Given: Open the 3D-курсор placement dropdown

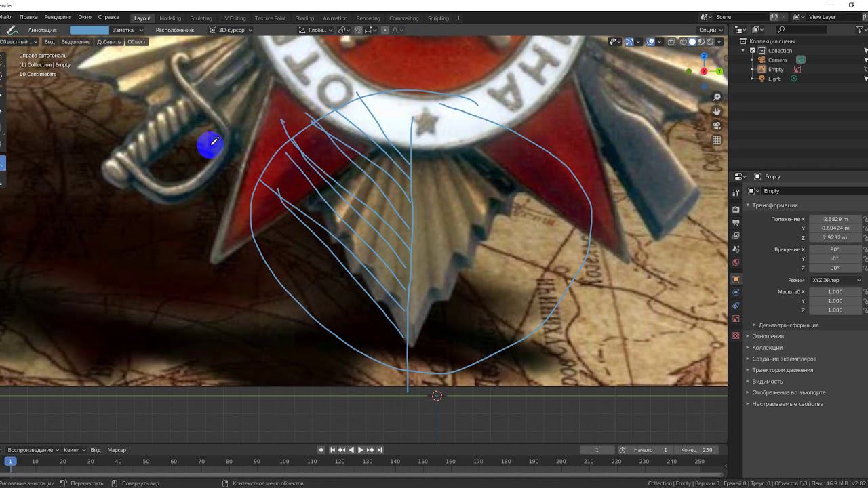Looking at the screenshot, I should (x=231, y=30).
